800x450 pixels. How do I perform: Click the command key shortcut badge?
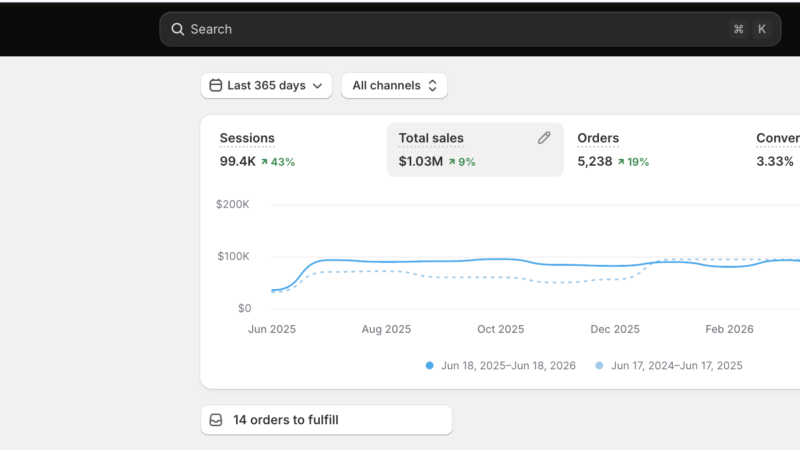(738, 29)
